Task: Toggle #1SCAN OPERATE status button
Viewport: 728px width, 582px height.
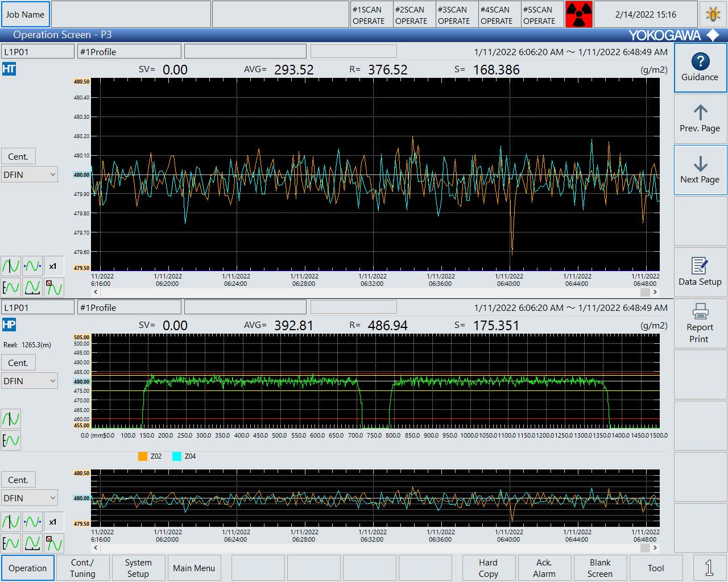Action: (369, 15)
